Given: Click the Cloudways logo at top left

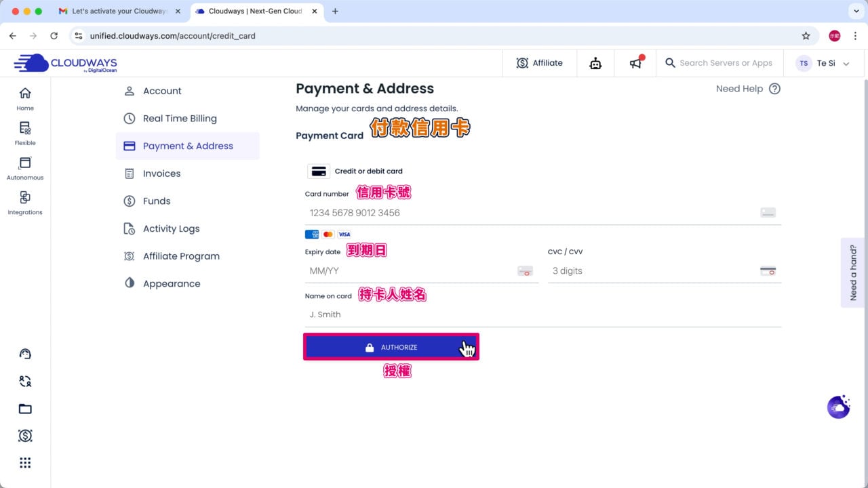Looking at the screenshot, I should [64, 63].
